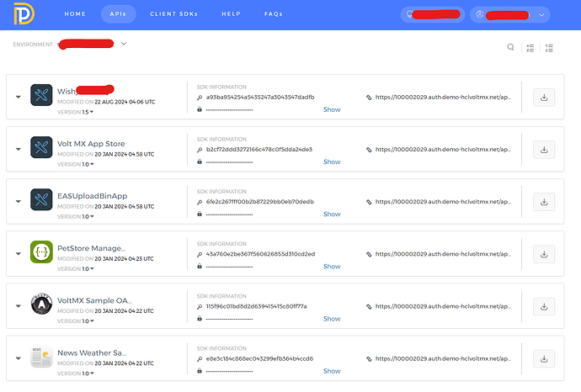Expand the EASUploadBinApp row

[x=19, y=201]
